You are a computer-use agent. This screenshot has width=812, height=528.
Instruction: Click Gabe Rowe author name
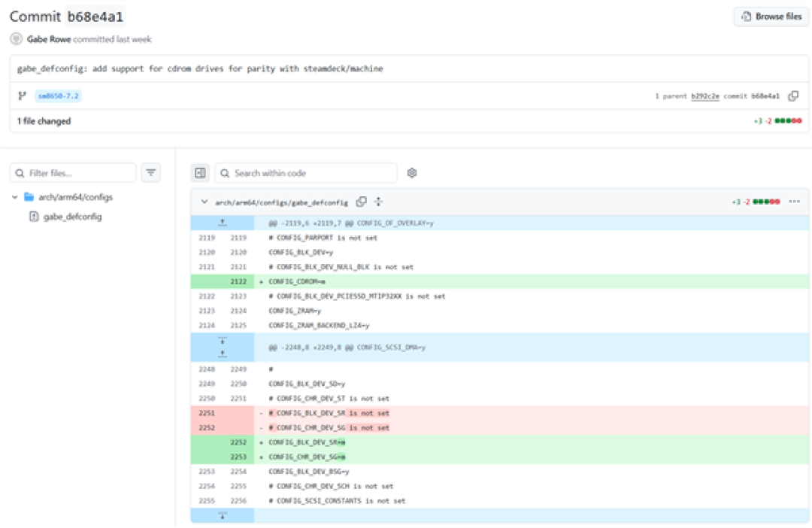49,39
